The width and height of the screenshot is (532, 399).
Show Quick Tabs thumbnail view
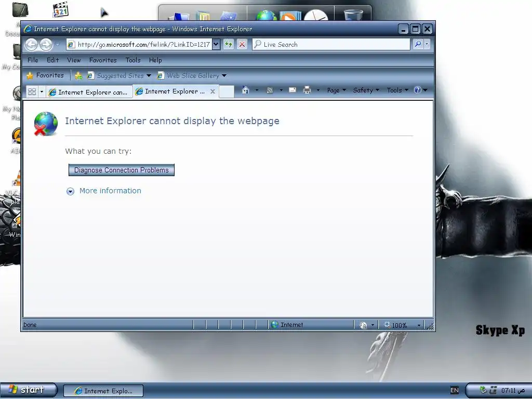tap(32, 91)
